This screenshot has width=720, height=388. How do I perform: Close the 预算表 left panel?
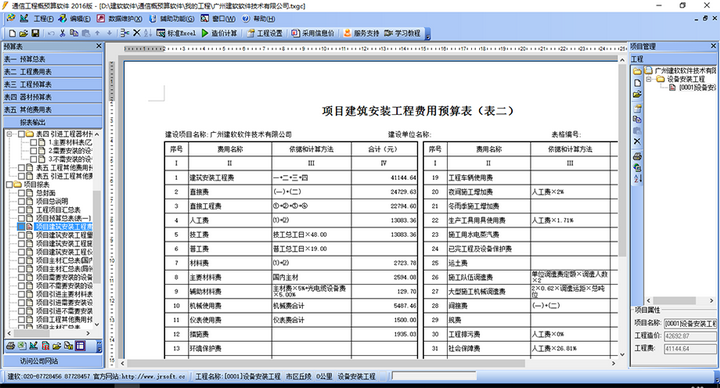click(x=99, y=46)
